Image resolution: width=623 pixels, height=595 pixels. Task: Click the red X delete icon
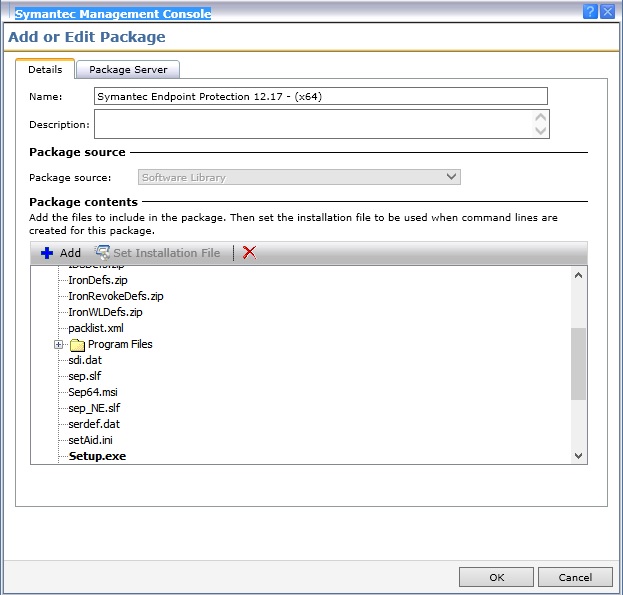click(x=250, y=252)
